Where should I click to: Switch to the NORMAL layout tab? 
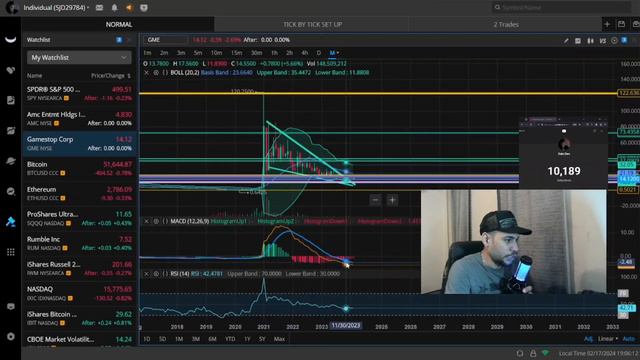[x=119, y=24]
